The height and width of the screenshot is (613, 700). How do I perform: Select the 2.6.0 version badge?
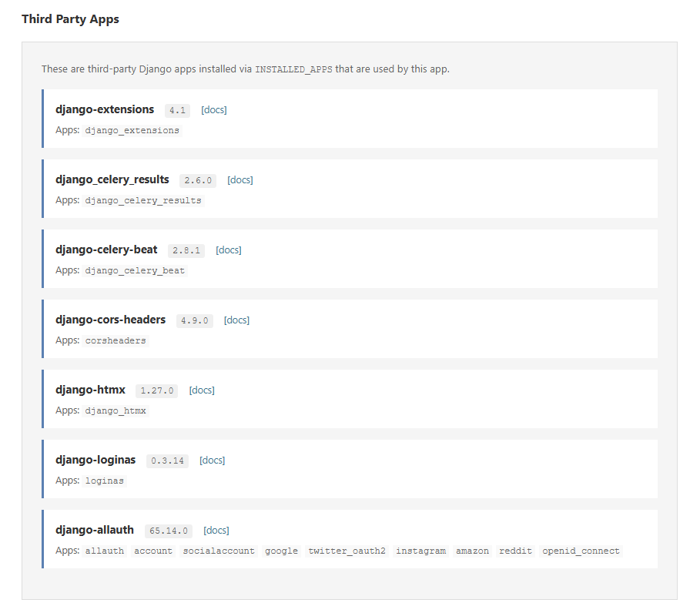(x=198, y=180)
